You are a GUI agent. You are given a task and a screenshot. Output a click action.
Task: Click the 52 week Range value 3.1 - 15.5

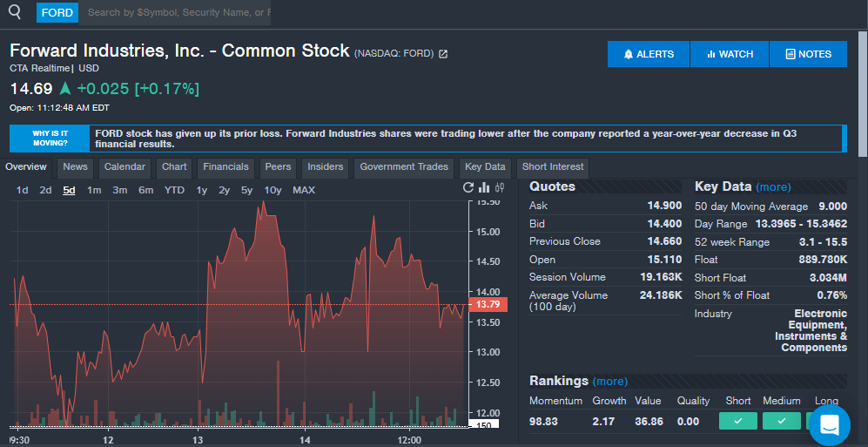coord(823,242)
